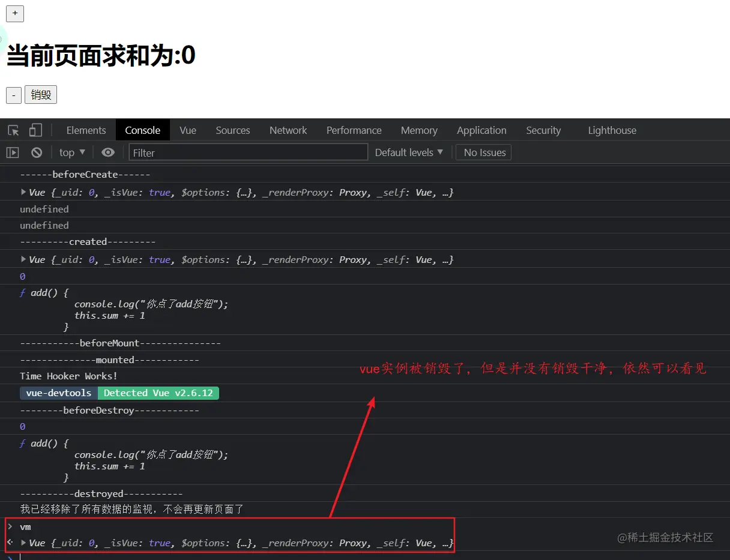This screenshot has height=560, width=730.
Task: Click the add() function logged after beforeDestroy
Action: click(x=124, y=461)
